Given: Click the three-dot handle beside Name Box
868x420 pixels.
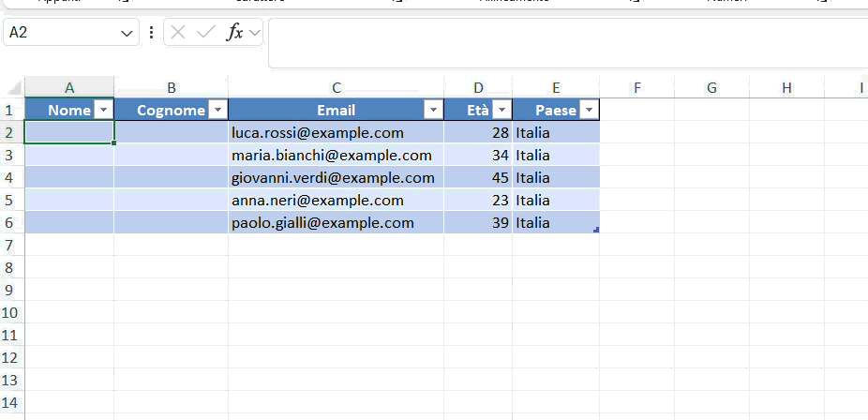Looking at the screenshot, I should [152, 33].
